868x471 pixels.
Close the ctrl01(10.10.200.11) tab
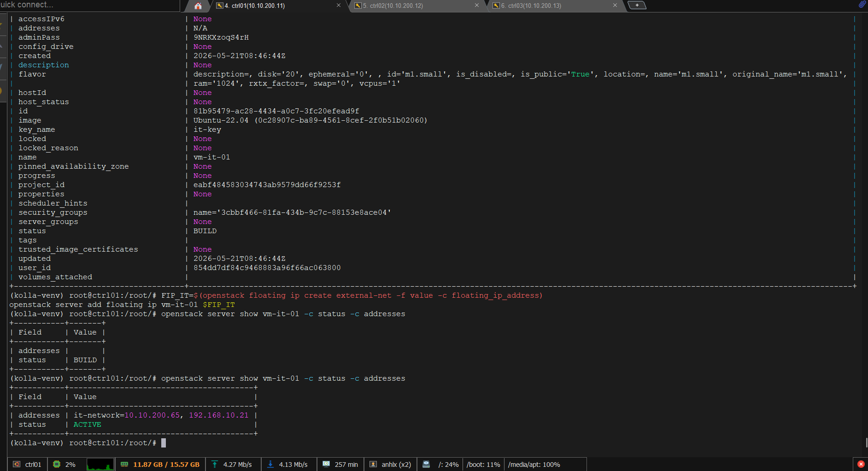[x=339, y=6]
